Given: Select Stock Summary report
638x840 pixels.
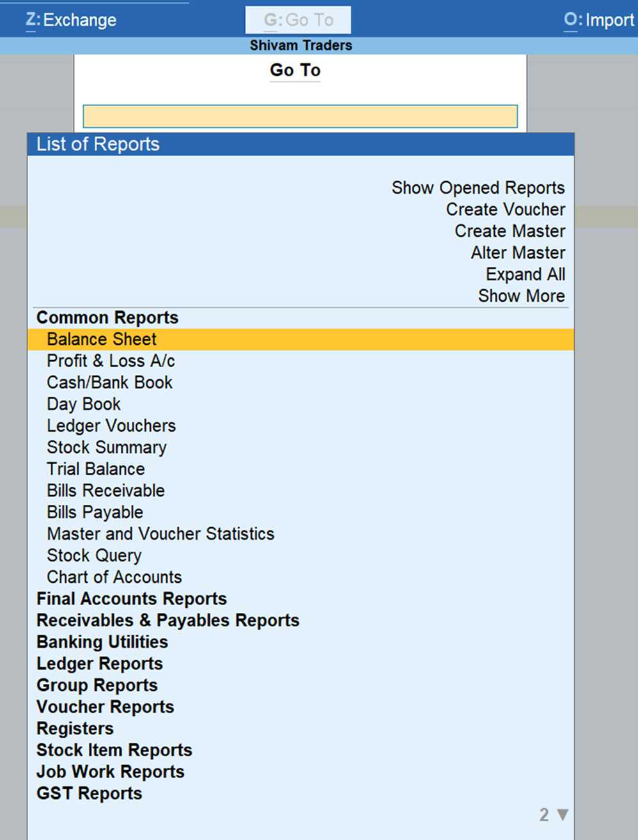Looking at the screenshot, I should pyautogui.click(x=107, y=447).
